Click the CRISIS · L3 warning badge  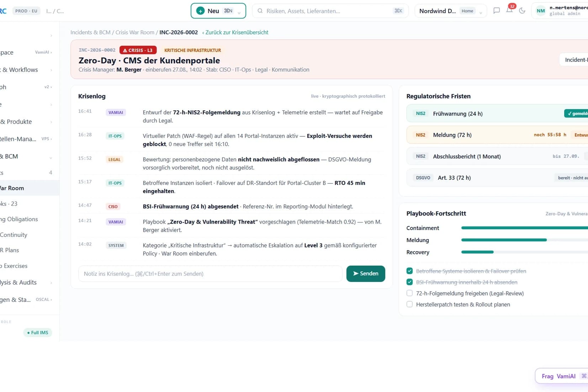pyautogui.click(x=138, y=50)
